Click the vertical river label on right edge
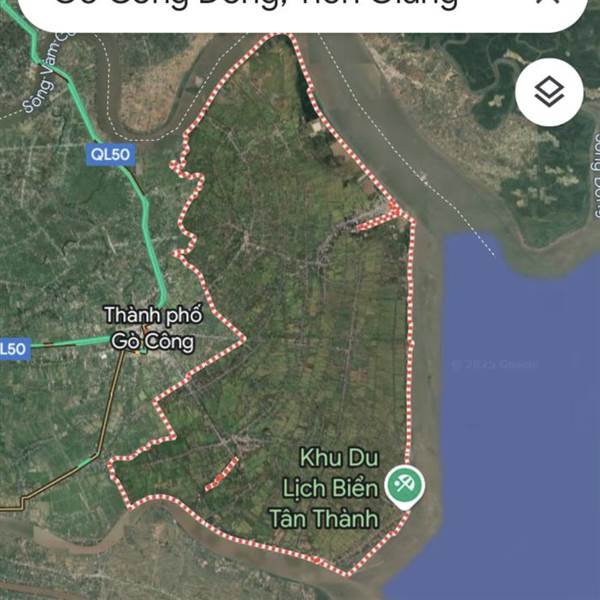This screenshot has height=600, width=600. [x=596, y=175]
